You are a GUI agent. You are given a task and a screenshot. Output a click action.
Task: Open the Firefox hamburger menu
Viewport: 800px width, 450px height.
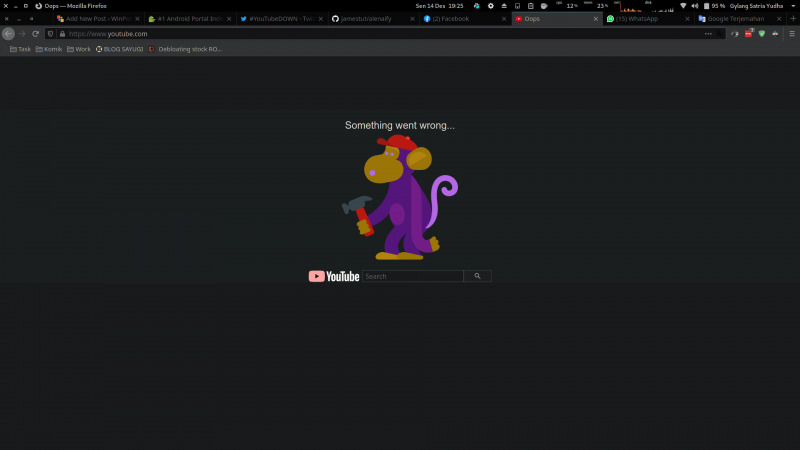tap(792, 34)
